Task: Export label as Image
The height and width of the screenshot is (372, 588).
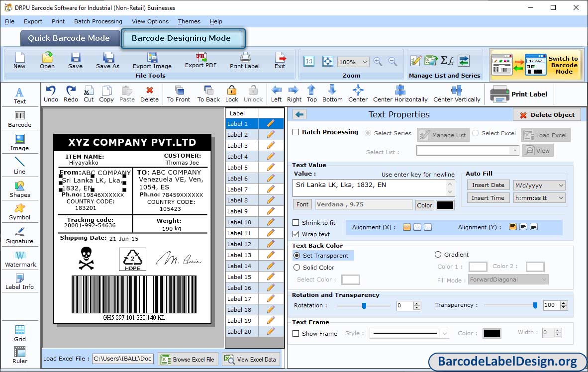Action: click(x=152, y=61)
